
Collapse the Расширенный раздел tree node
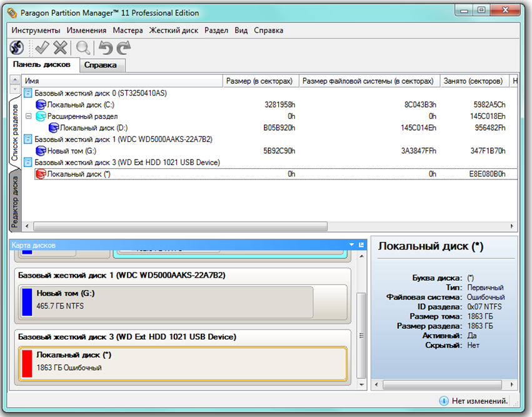[x=29, y=116]
